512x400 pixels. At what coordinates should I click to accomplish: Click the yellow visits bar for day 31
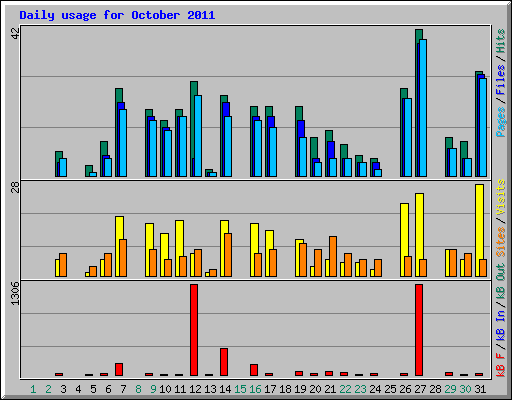pyautogui.click(x=479, y=231)
